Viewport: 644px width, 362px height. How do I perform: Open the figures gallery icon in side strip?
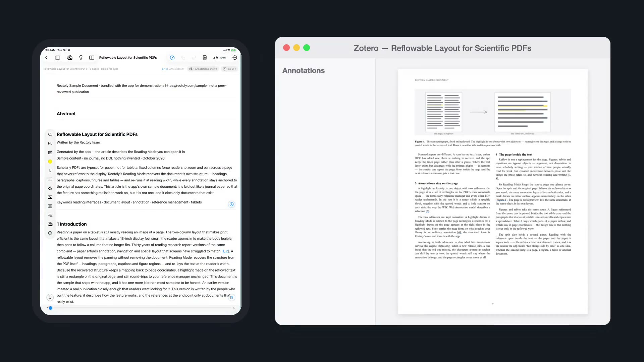(50, 224)
